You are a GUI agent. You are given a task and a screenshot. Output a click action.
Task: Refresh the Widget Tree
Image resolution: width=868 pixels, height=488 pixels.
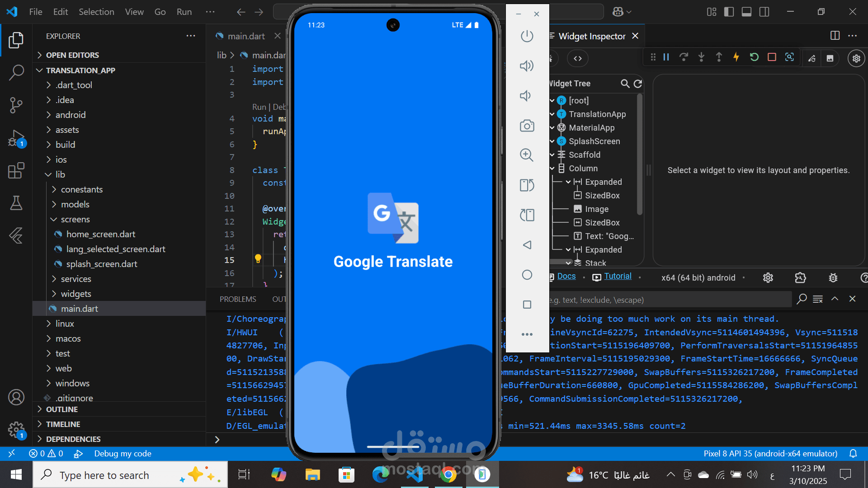click(638, 84)
